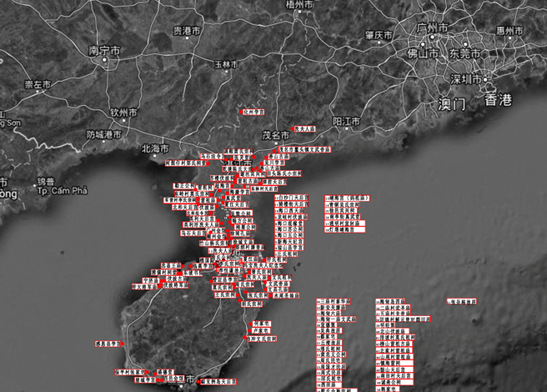Select the 东莞市 city label
The width and height of the screenshot is (547, 392).
click(x=466, y=53)
